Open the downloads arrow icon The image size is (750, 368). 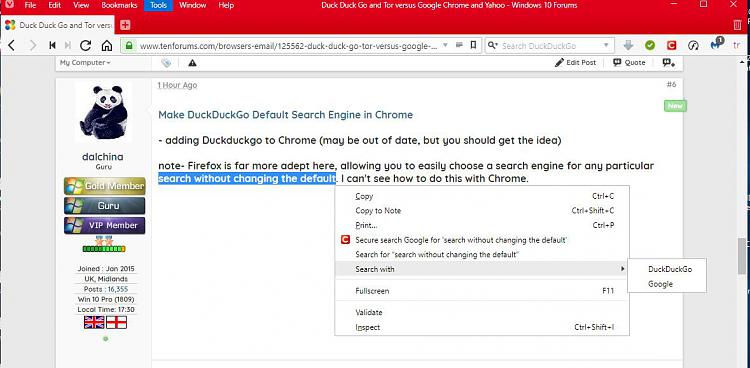coord(629,45)
